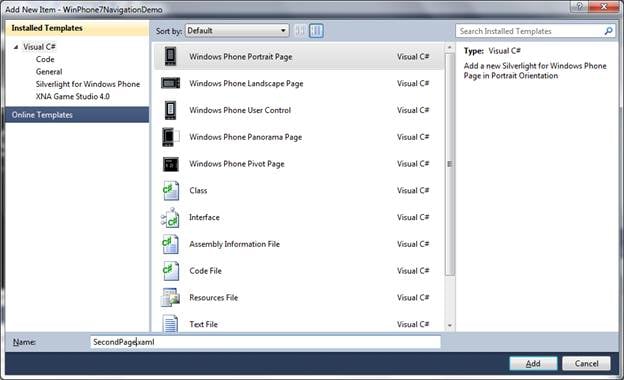Switch to small icons view

click(x=300, y=31)
